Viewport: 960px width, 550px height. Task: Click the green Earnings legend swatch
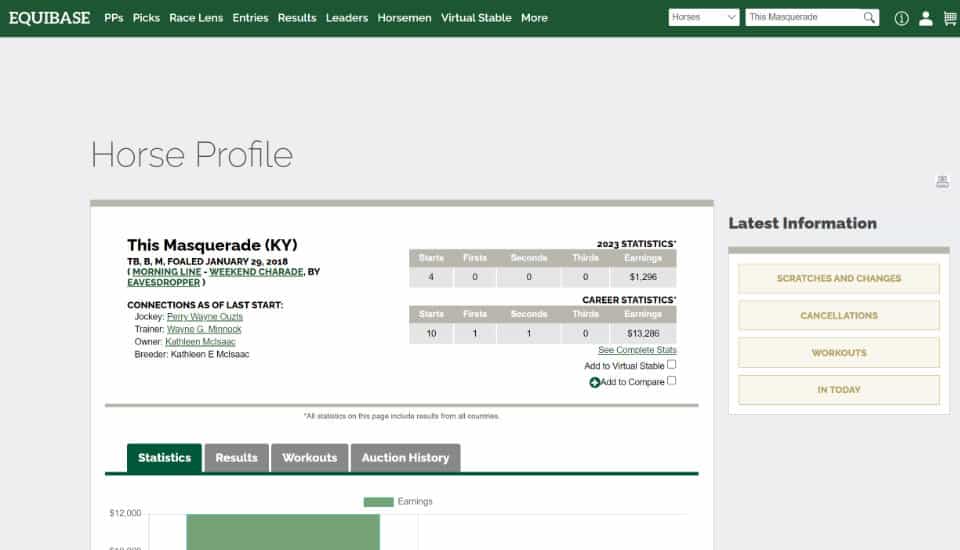378,502
